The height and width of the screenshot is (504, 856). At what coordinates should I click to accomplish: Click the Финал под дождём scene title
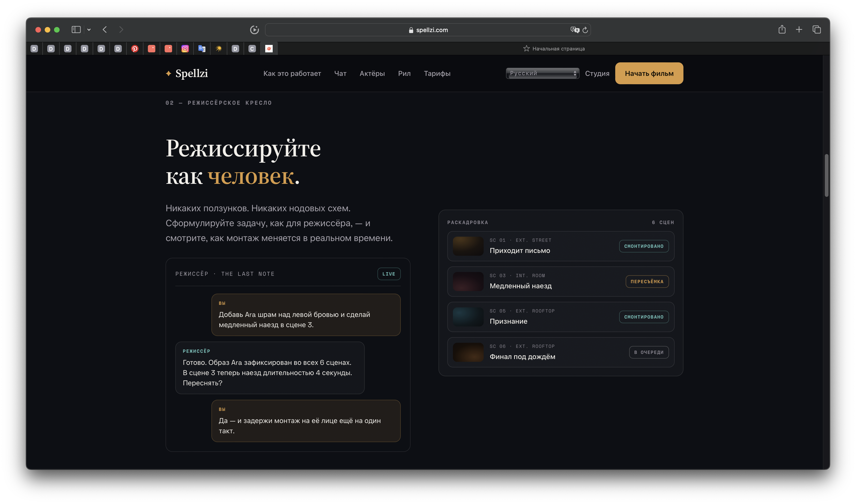[x=522, y=357]
